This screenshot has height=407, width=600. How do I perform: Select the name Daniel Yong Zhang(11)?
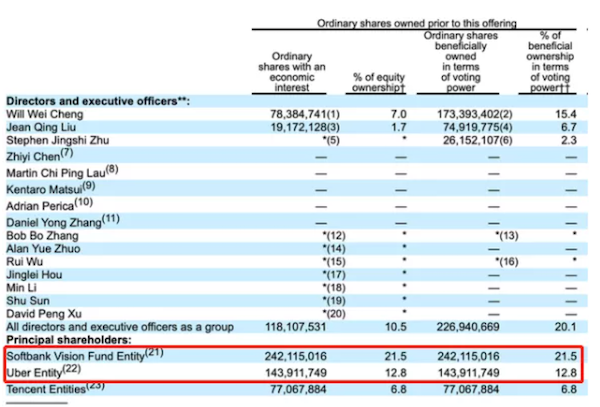click(63, 221)
